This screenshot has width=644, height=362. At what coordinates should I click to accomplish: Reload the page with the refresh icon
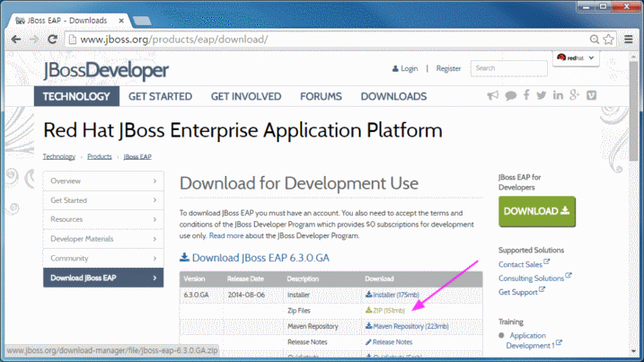(52, 40)
